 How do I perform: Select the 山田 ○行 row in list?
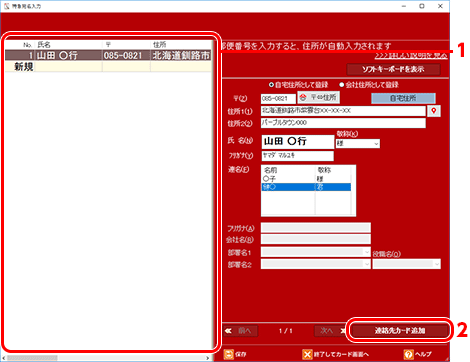108,55
